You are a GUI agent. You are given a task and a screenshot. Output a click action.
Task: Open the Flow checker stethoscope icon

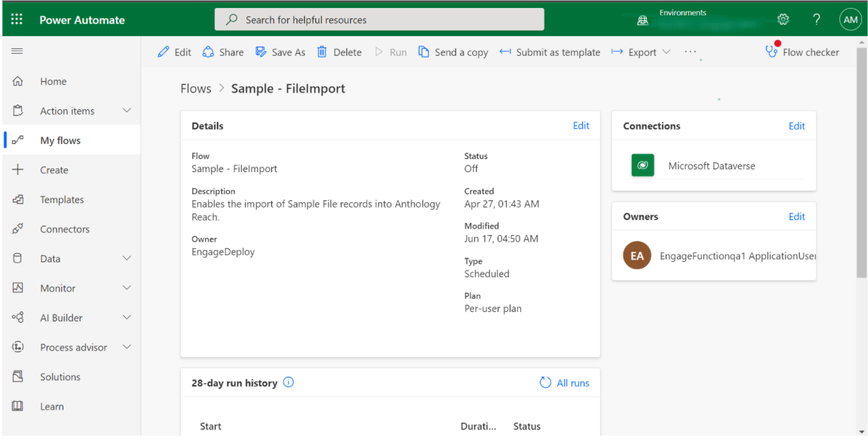(x=772, y=51)
